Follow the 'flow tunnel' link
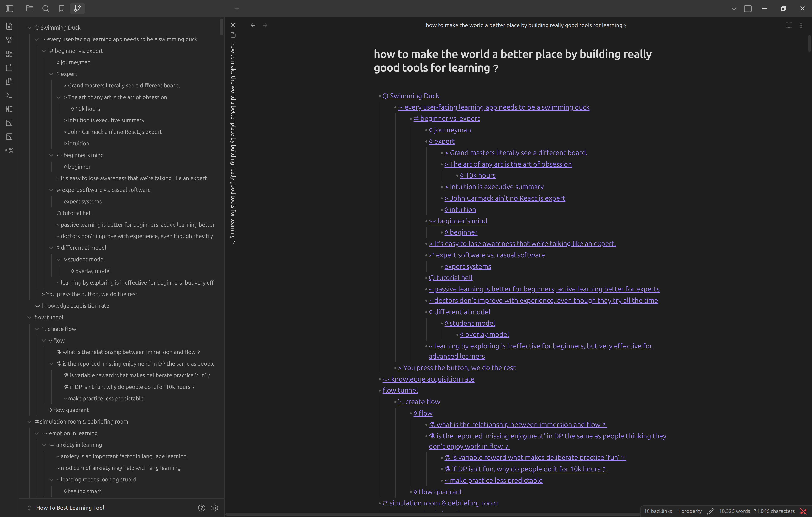This screenshot has width=812, height=517. [x=400, y=390]
